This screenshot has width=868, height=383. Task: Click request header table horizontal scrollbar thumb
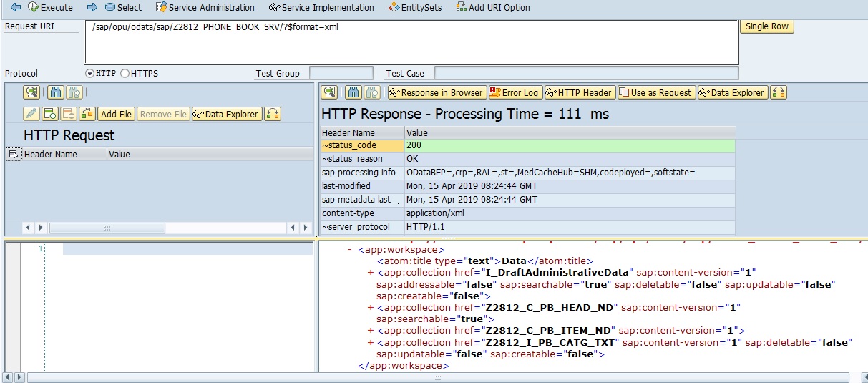point(107,228)
